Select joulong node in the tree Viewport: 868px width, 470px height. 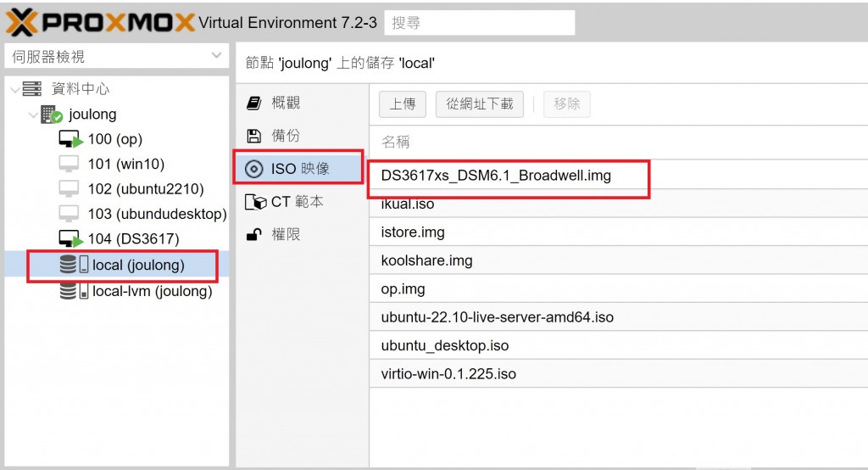tap(92, 115)
